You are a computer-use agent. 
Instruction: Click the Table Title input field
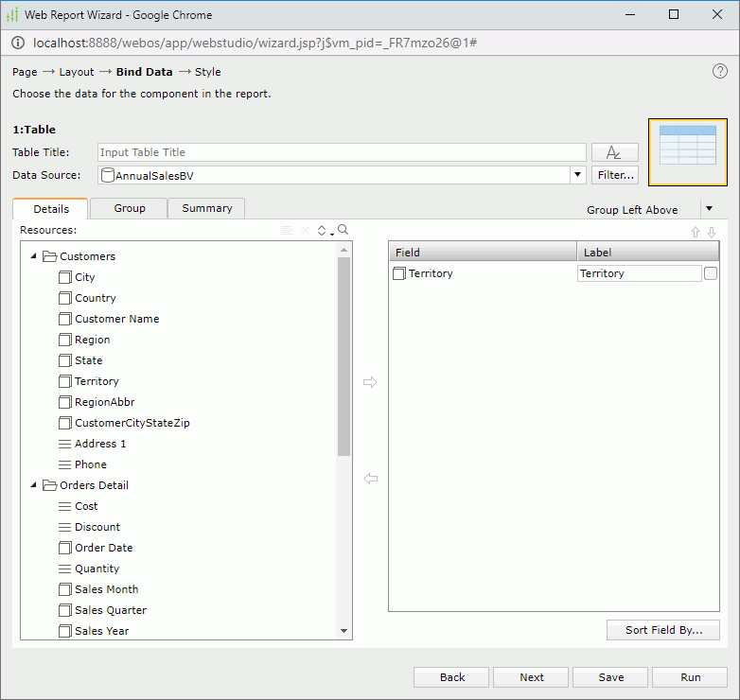[x=342, y=152]
